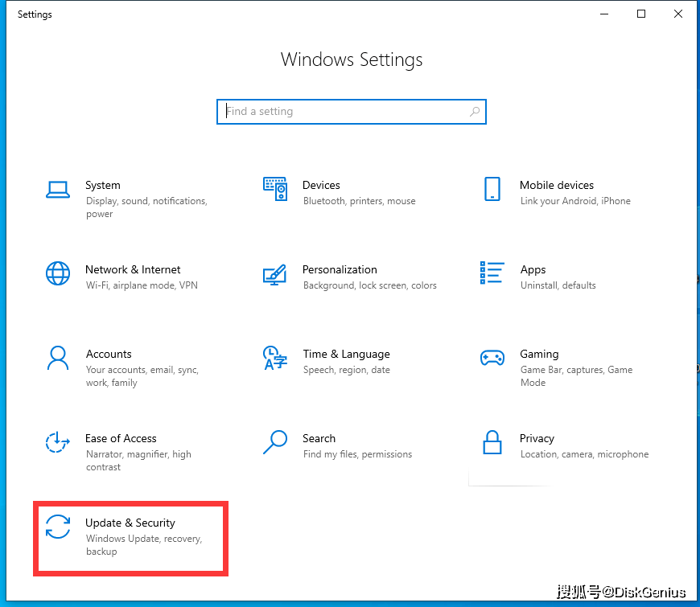Screen dimensions: 700x607
Task: Open the Time & Language icon
Action: click(x=275, y=358)
